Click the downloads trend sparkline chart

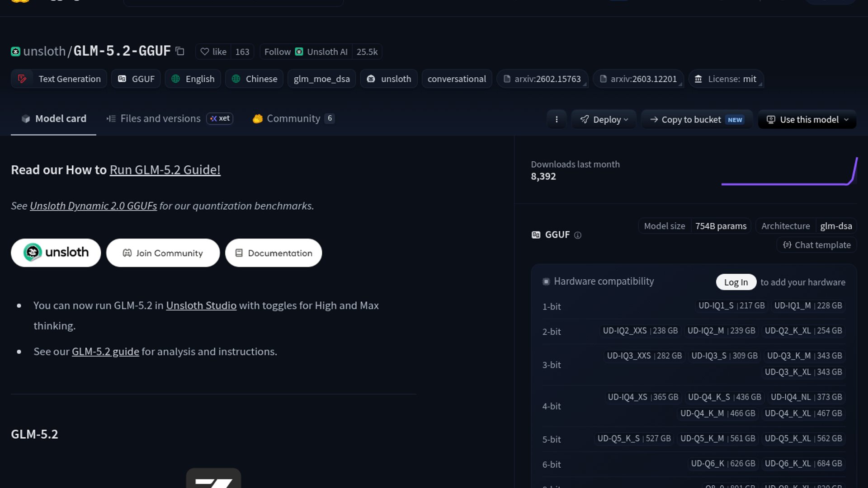point(789,171)
